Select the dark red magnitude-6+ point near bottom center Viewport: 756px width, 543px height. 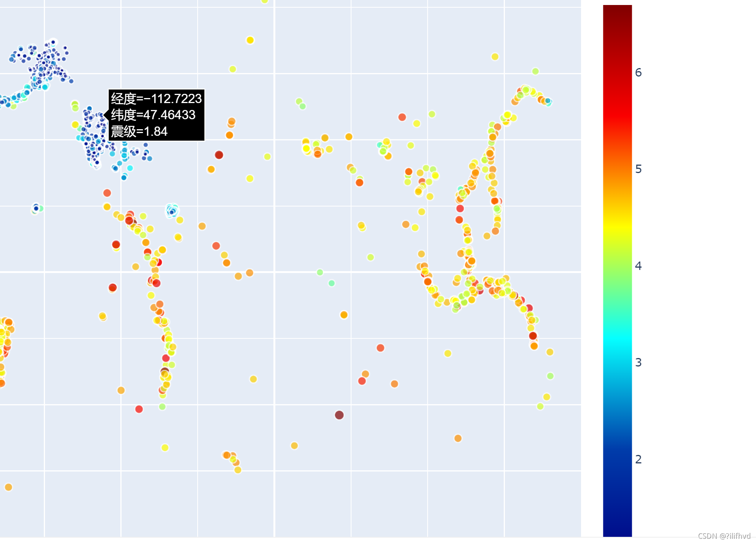[x=338, y=415]
